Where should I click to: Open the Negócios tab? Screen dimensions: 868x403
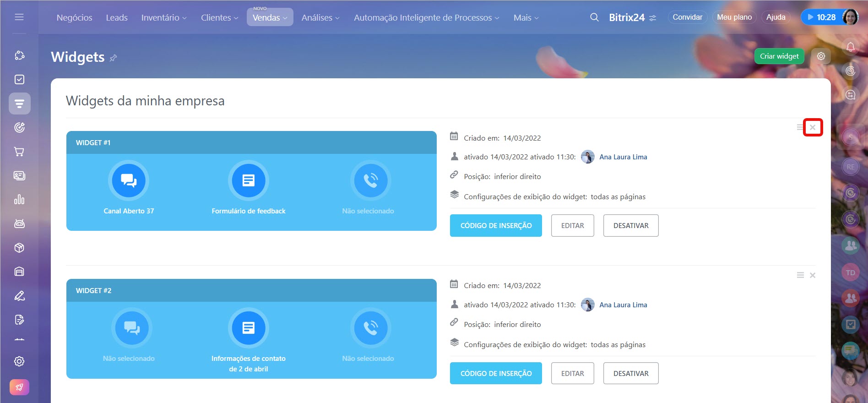(74, 18)
